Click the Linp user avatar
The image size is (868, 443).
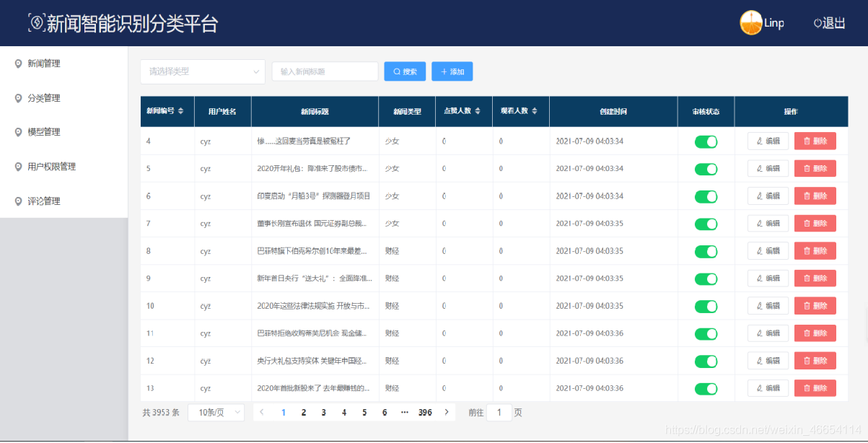pyautogui.click(x=751, y=23)
